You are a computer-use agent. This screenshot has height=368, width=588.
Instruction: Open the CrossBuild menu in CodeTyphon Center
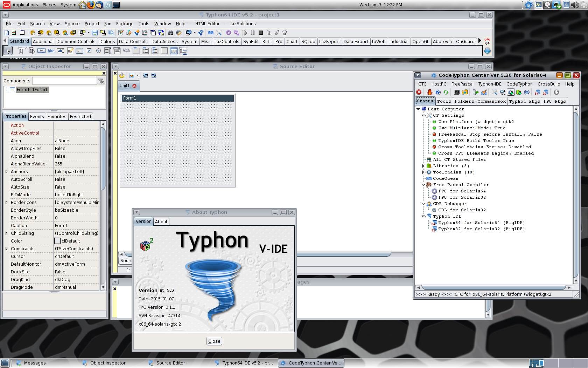548,84
